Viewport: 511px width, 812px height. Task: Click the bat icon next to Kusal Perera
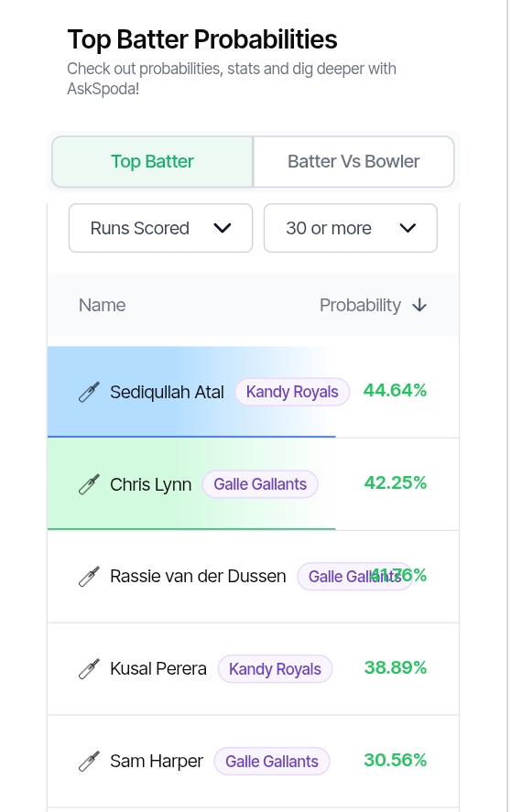point(89,668)
